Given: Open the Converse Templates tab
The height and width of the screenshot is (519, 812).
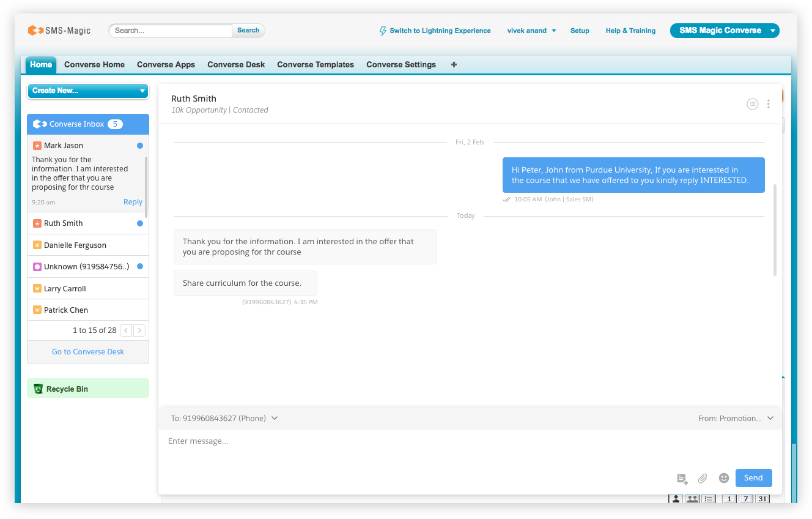Looking at the screenshot, I should (316, 65).
